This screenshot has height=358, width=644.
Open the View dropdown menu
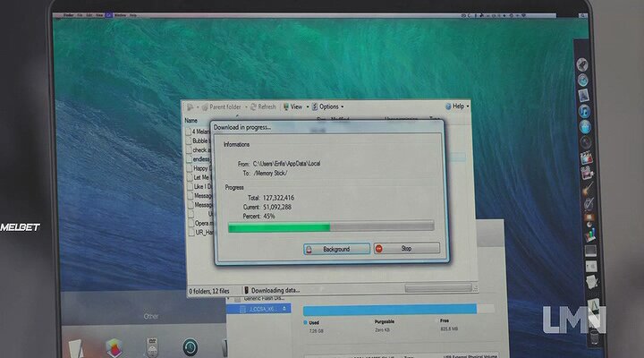tap(294, 107)
